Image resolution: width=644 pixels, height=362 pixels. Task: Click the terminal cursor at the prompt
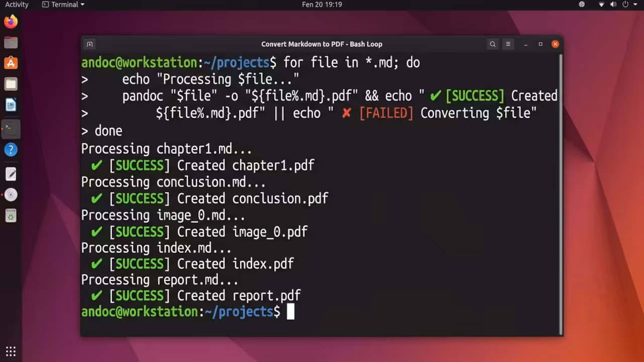[x=290, y=312]
